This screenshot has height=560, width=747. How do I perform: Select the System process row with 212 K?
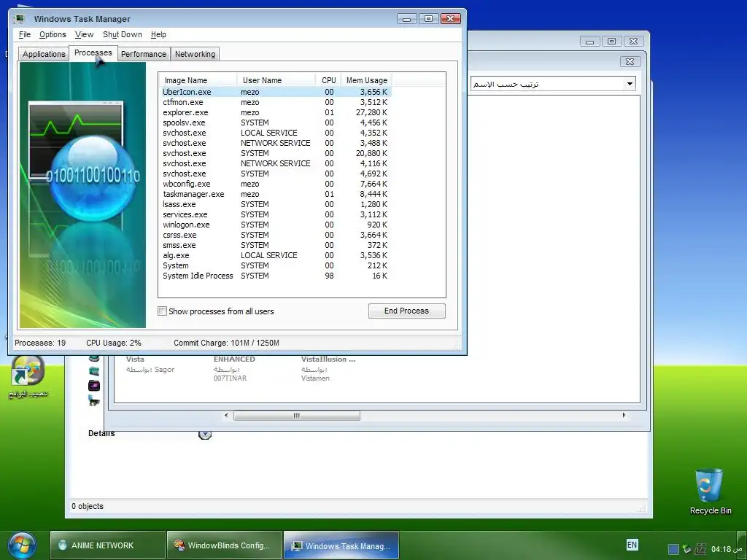tap(275, 265)
